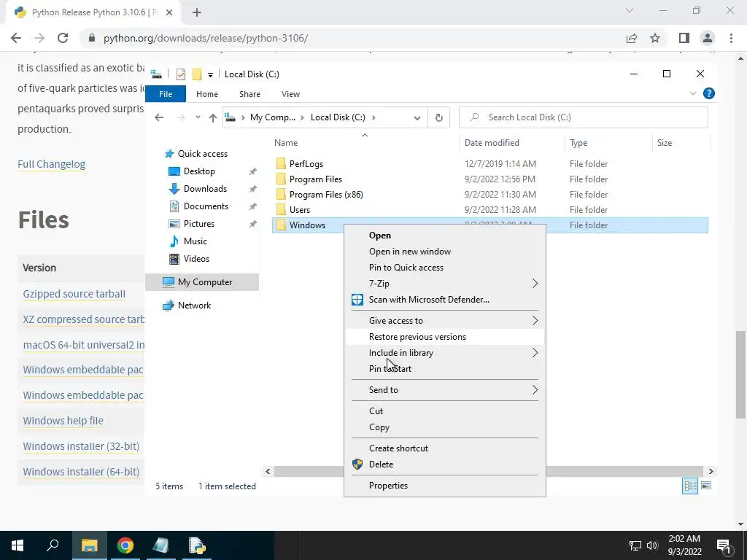Open Downloads in the navigation pane

205,189
